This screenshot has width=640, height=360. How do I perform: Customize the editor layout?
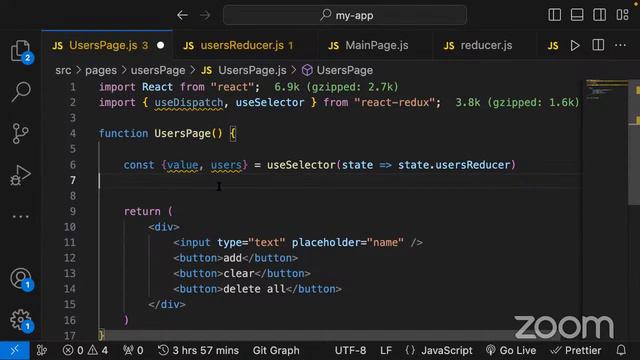coord(622,15)
